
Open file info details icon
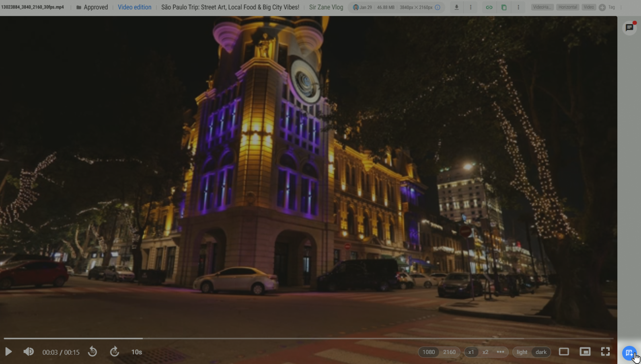tap(438, 7)
